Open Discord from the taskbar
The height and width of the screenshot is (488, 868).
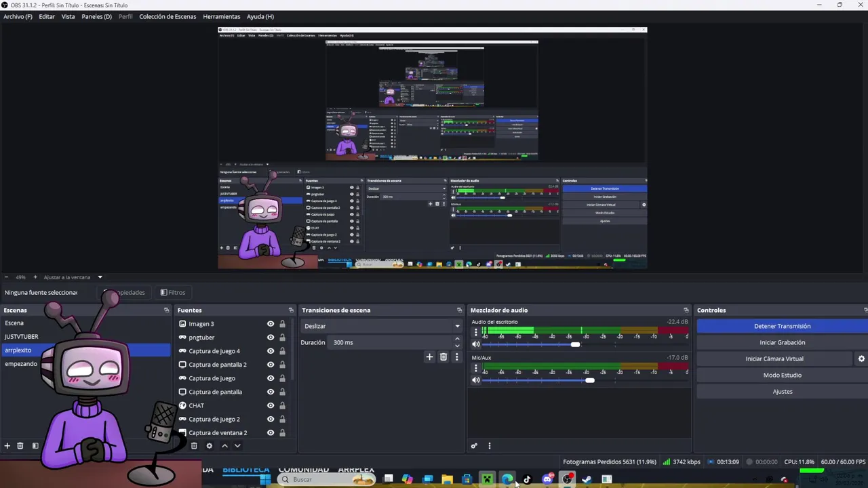547,479
